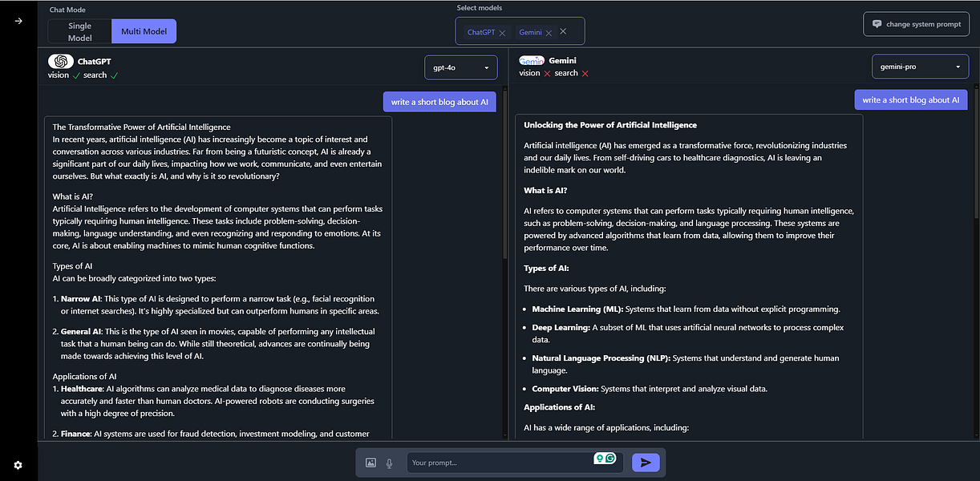Click the 'Unlocking the Power of Artificial Intelligence' heading
The height and width of the screenshot is (481, 980).
point(610,125)
